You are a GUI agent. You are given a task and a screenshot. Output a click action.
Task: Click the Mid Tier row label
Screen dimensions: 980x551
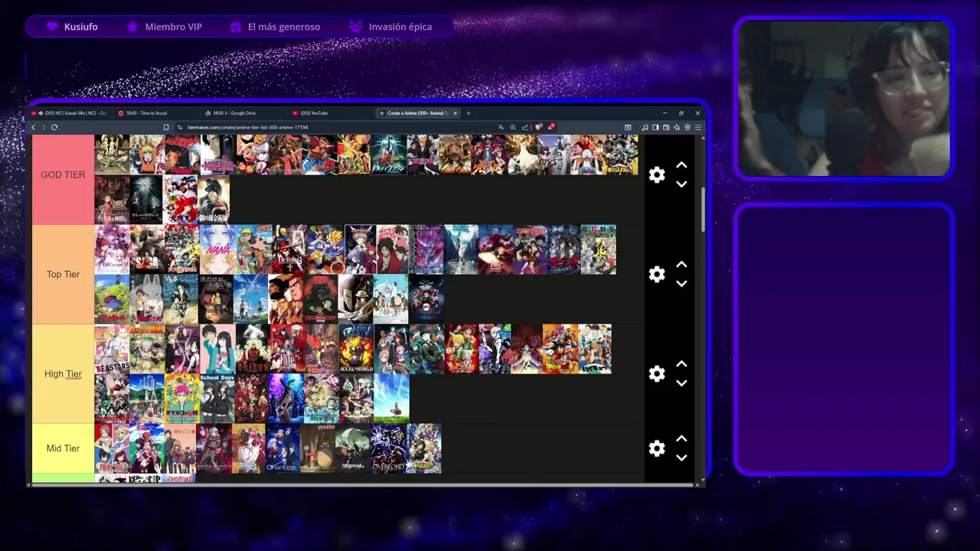63,448
